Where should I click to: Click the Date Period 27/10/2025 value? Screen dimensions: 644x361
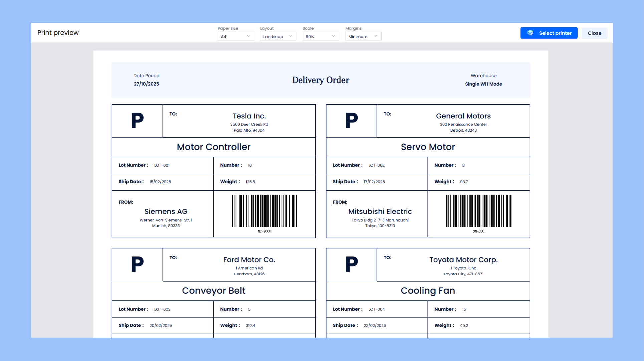146,84
